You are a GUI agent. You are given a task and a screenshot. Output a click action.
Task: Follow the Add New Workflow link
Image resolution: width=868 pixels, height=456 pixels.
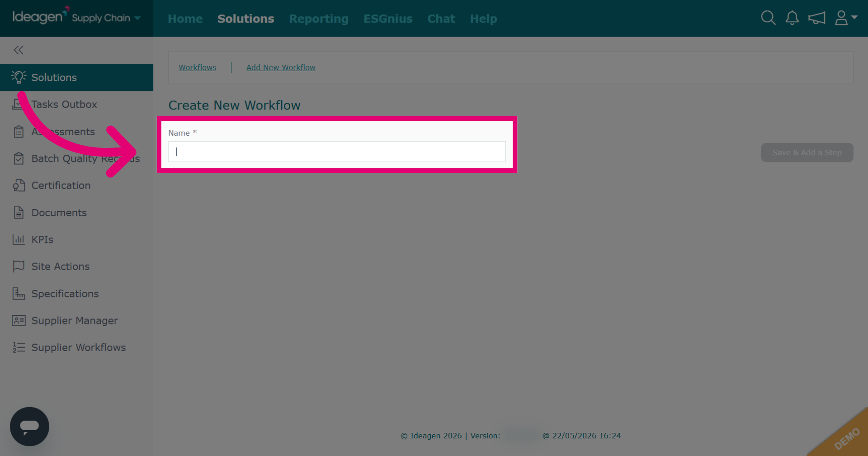[281, 67]
